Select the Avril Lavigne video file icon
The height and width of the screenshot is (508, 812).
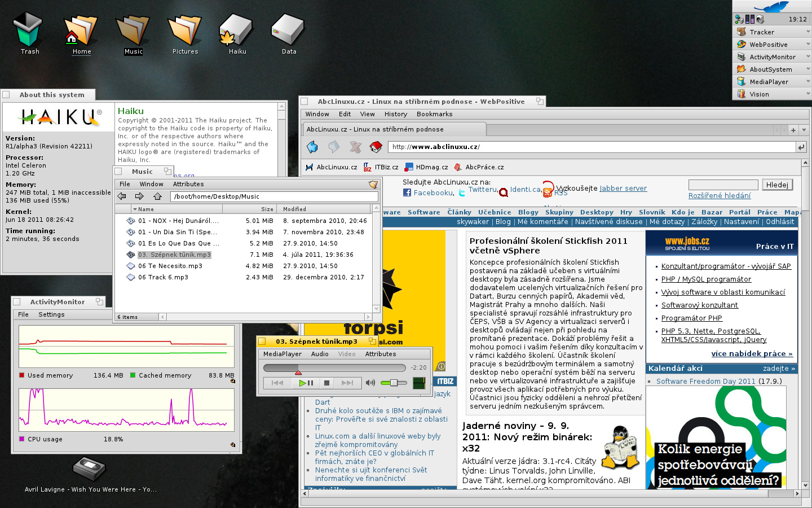(89, 469)
